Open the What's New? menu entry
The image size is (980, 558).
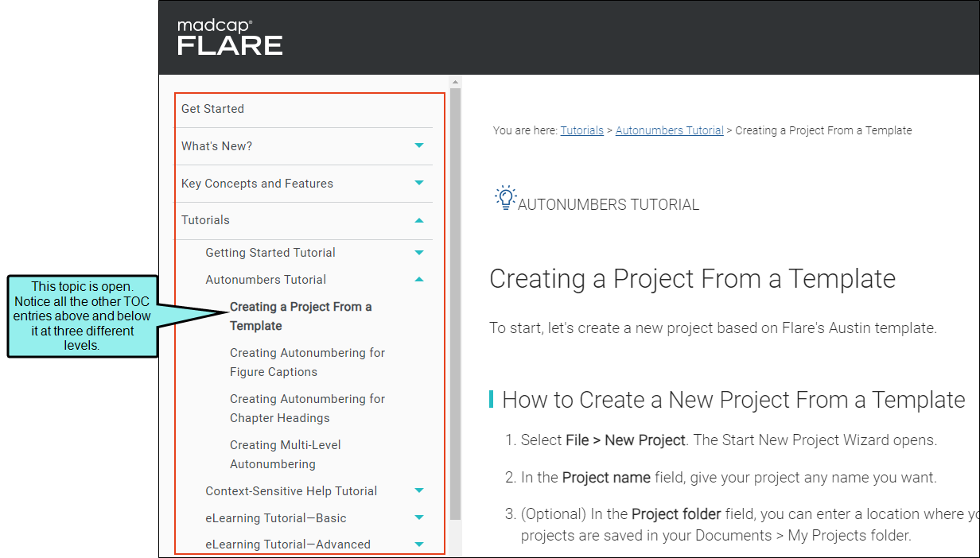coord(216,146)
